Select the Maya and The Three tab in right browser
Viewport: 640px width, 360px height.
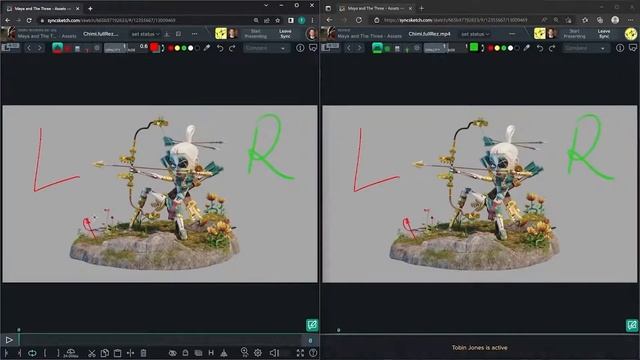(375, 8)
